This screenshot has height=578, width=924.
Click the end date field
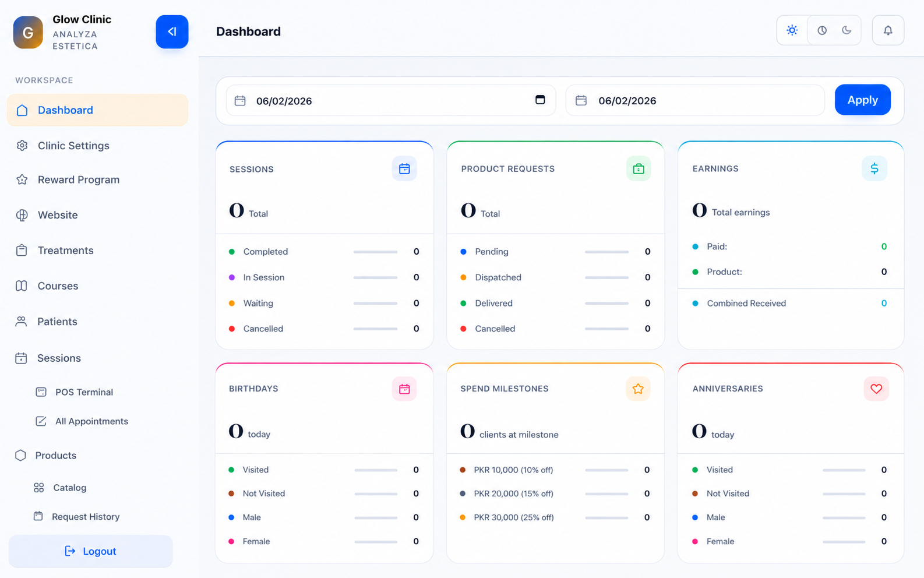click(x=695, y=101)
